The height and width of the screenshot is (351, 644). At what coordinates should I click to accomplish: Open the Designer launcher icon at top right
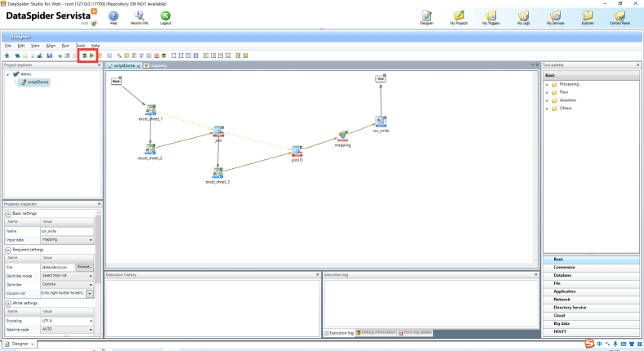(x=427, y=17)
